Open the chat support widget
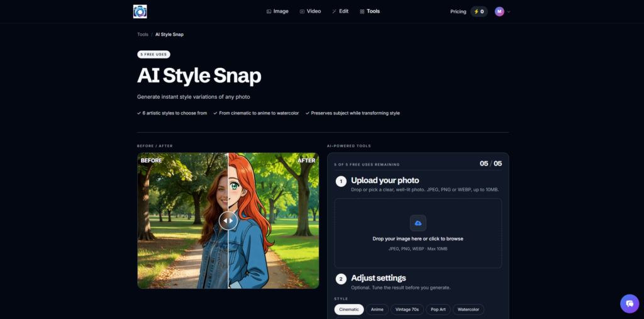Screen dimensions: 644x319 (630, 304)
